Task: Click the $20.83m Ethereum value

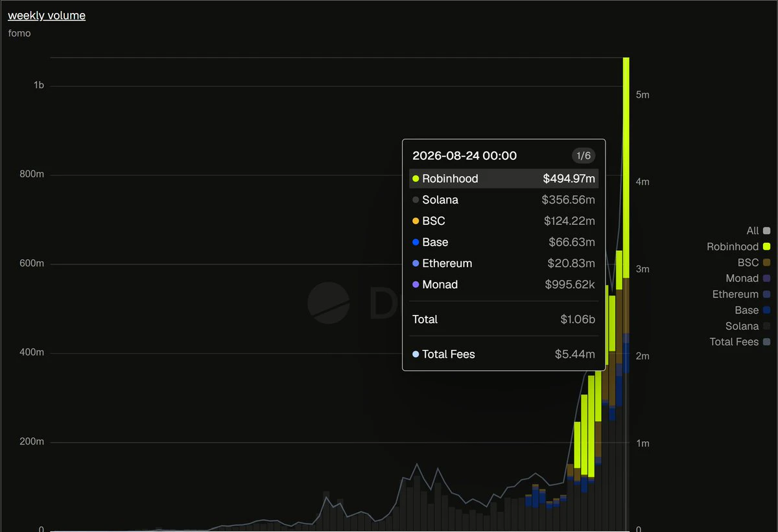Action: (x=572, y=263)
